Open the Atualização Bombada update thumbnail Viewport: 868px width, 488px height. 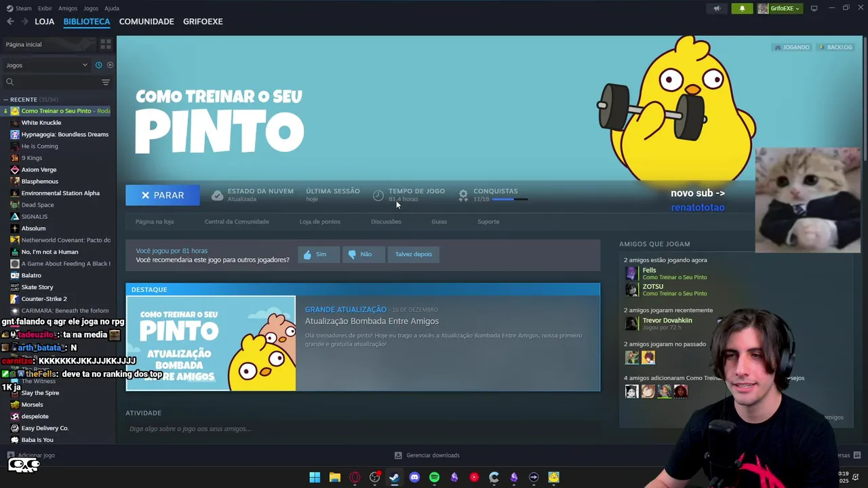click(211, 344)
